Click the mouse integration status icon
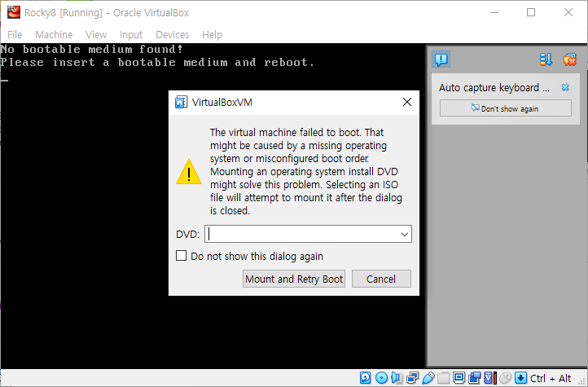This screenshot has width=588, height=387. [x=506, y=377]
